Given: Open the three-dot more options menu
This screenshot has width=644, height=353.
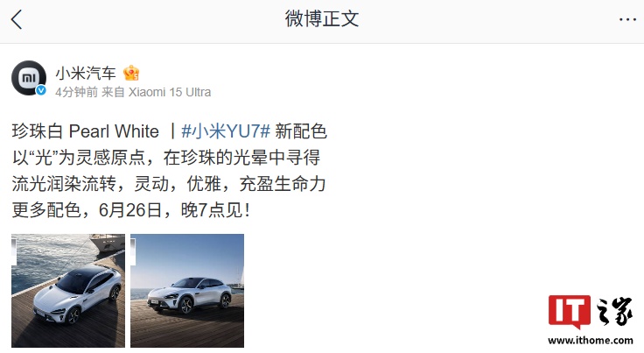Looking at the screenshot, I should pos(627,19).
